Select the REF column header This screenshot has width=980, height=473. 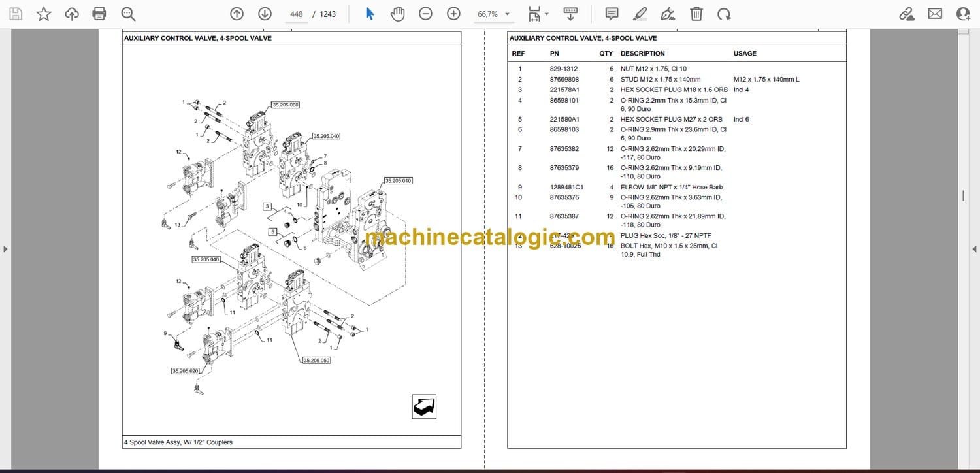pyautogui.click(x=518, y=54)
